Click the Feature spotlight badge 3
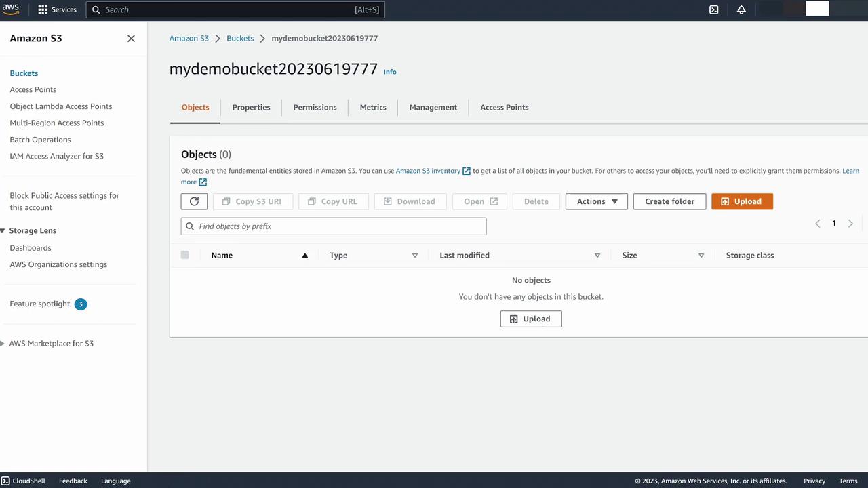The height and width of the screenshot is (488, 868). (81, 304)
